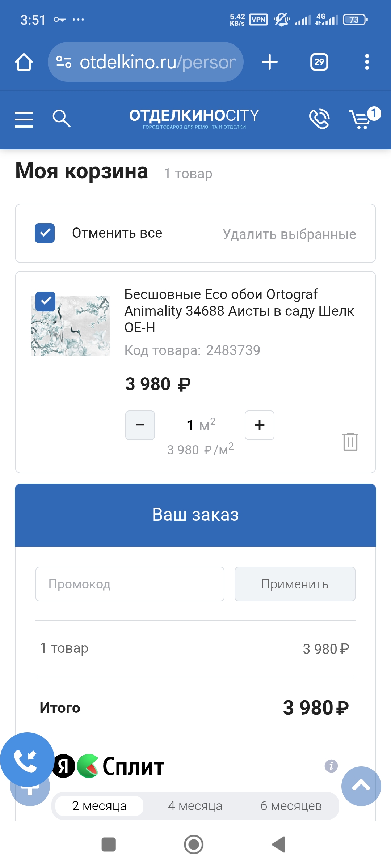The height and width of the screenshot is (868, 391).
Task: Open the browser tab switcher showing 29
Action: tap(319, 62)
